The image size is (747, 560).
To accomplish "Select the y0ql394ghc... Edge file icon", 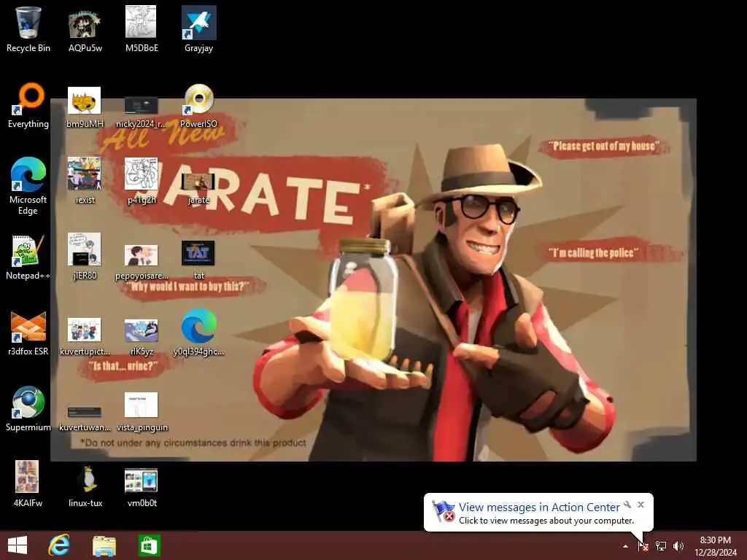I will (198, 332).
